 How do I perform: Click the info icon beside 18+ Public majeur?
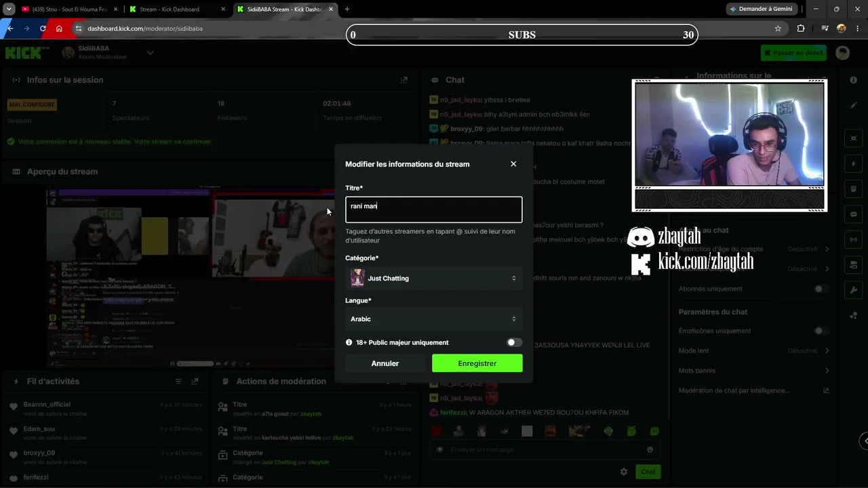[349, 342]
